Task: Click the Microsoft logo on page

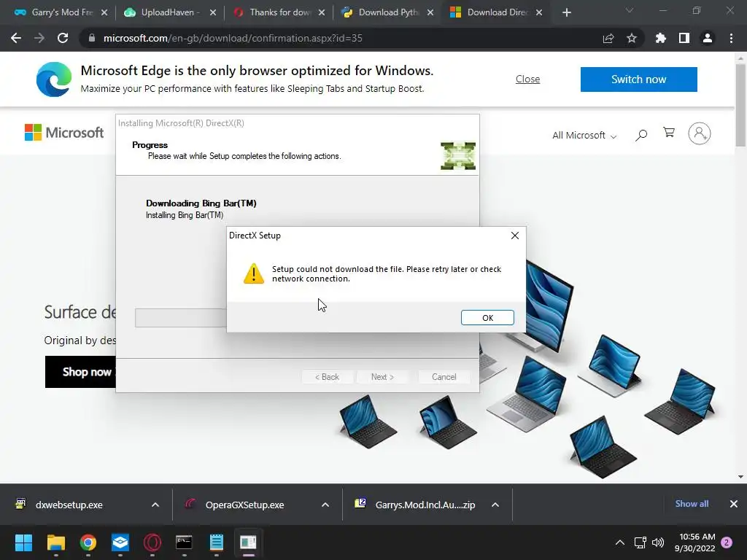Action: [x=64, y=133]
